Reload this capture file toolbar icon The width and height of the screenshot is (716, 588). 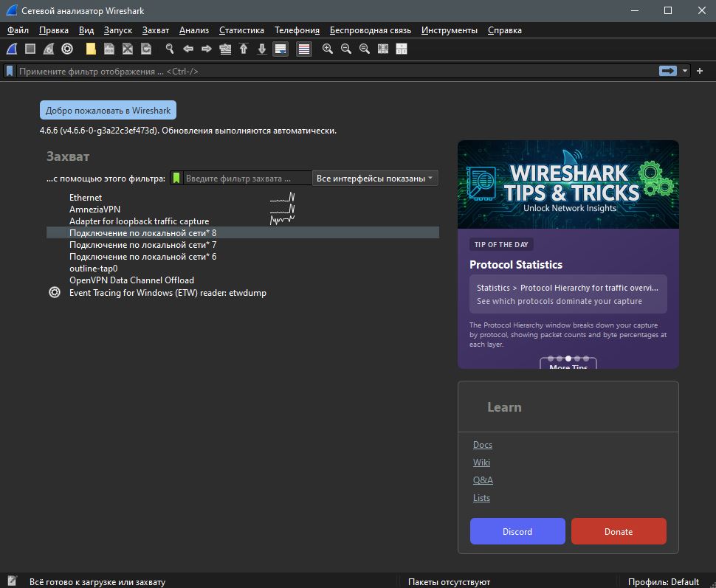pos(146,49)
